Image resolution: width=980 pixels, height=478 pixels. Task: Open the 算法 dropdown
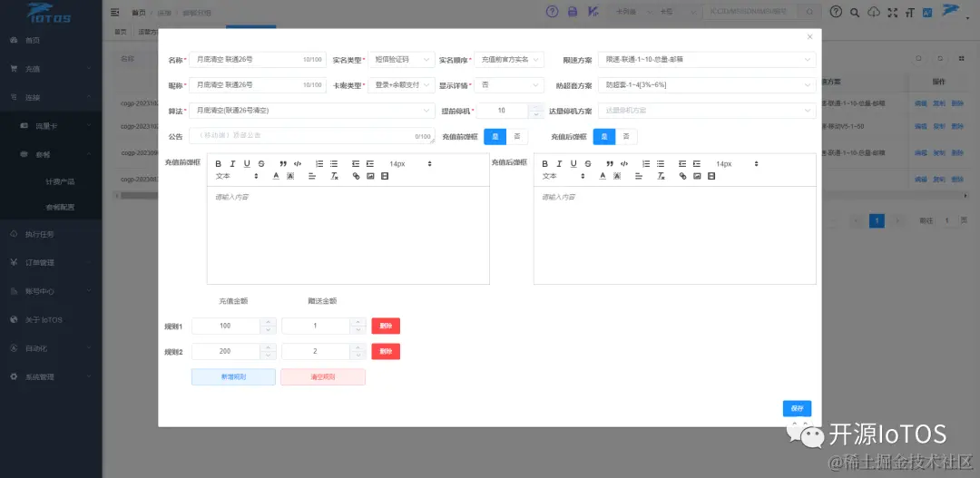(312, 111)
